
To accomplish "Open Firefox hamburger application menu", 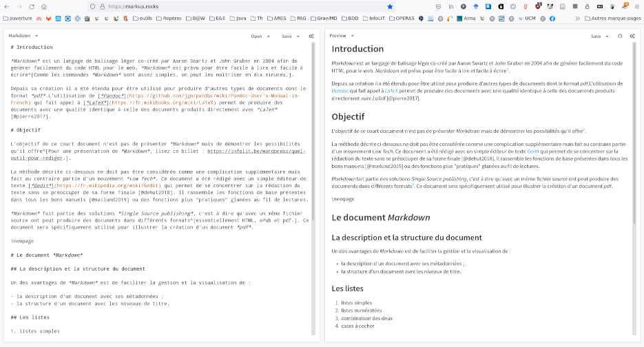I will tap(637, 7).
